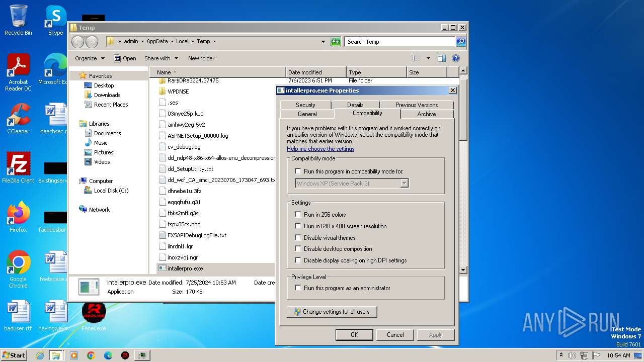Launch FileZilla Client from desktop
This screenshot has width=644, height=362.
18,168
